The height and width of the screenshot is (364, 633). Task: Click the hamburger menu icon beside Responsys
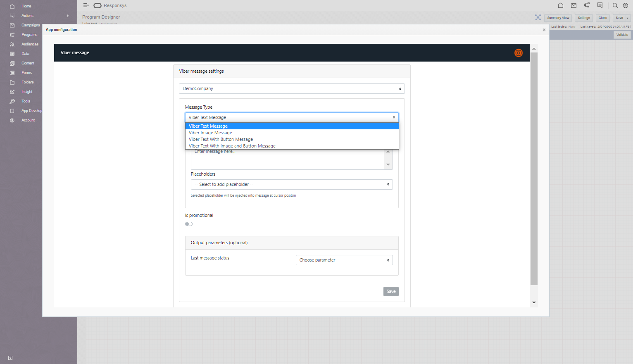(x=86, y=5)
